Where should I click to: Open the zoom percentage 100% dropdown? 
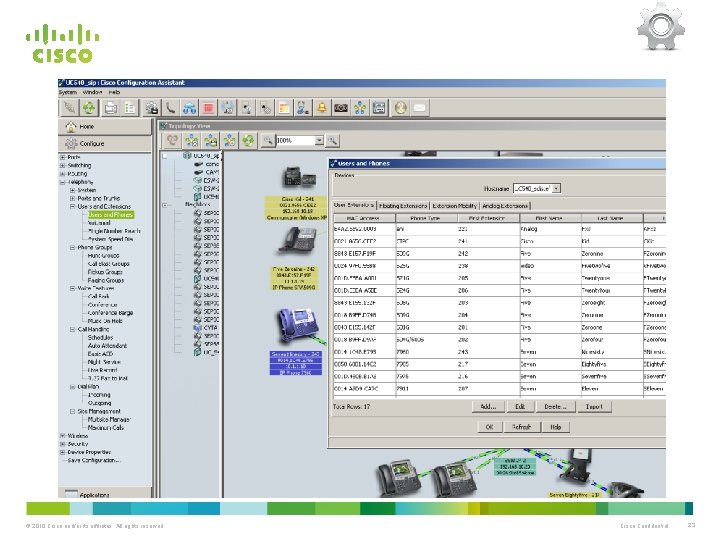(x=319, y=140)
